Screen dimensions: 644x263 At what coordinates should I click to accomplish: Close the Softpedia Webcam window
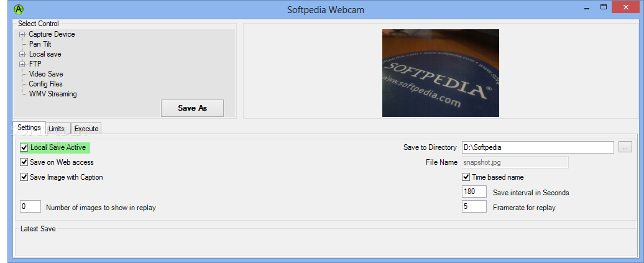[625, 7]
